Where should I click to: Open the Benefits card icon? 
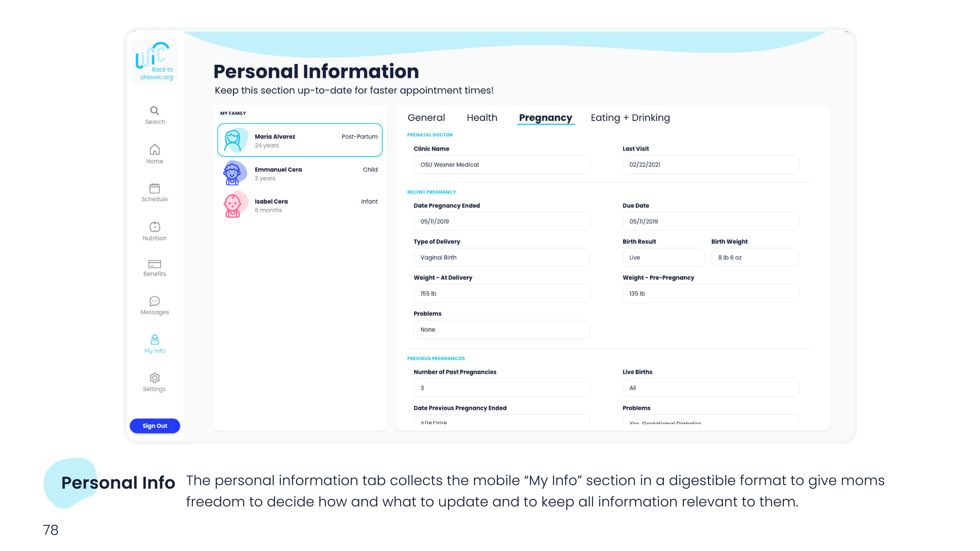pyautogui.click(x=154, y=264)
